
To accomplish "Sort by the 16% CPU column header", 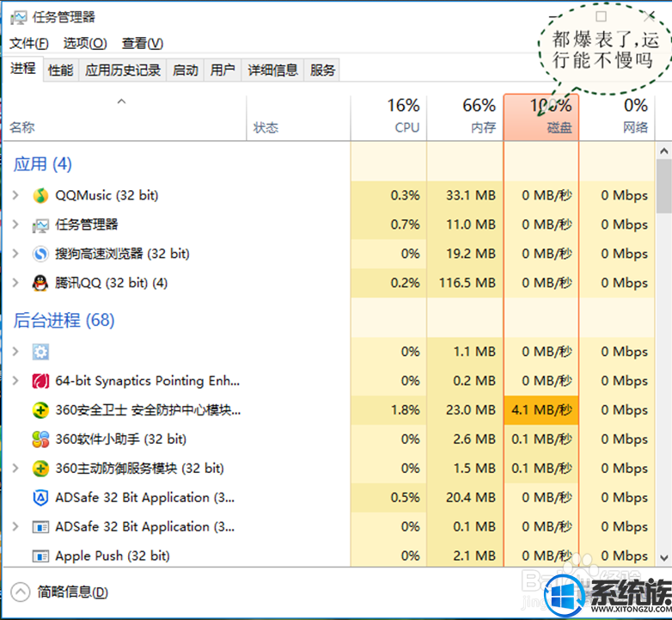I will 388,118.
